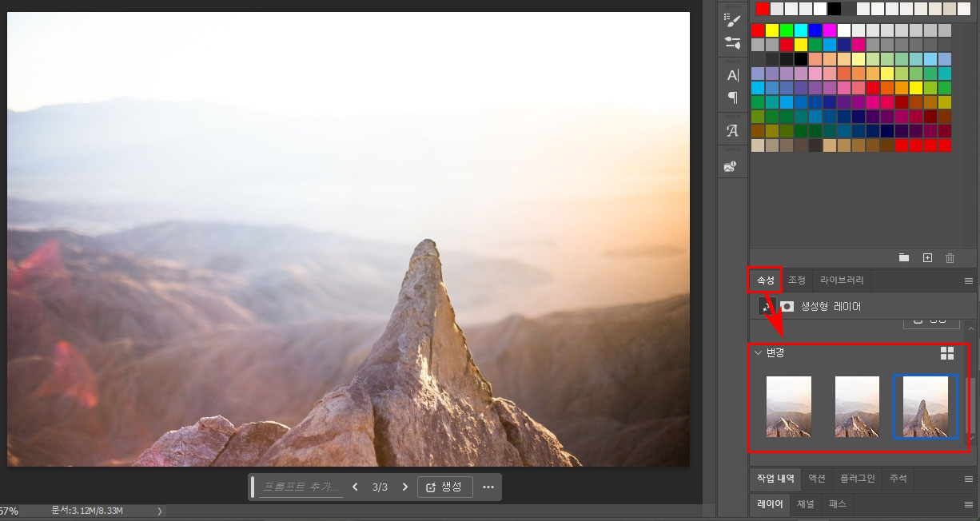Viewport: 980px width, 521px height.
Task: Switch to the 레이어 tab
Action: point(770,504)
